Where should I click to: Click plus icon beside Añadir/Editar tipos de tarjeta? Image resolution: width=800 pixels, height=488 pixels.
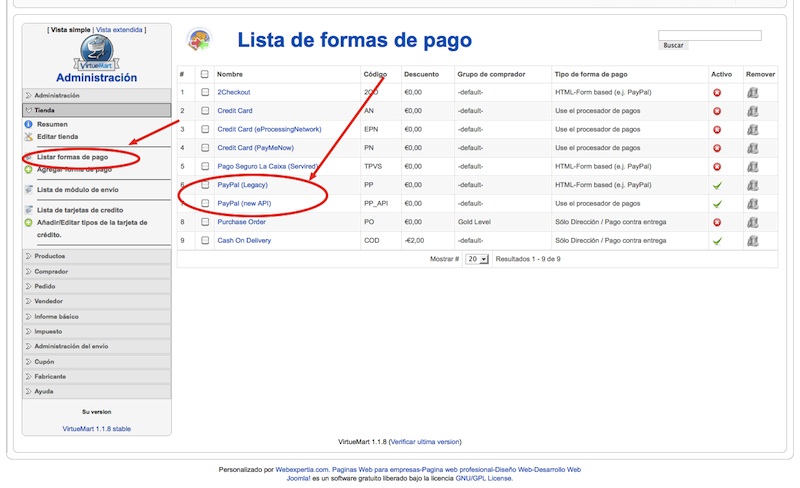(29, 223)
